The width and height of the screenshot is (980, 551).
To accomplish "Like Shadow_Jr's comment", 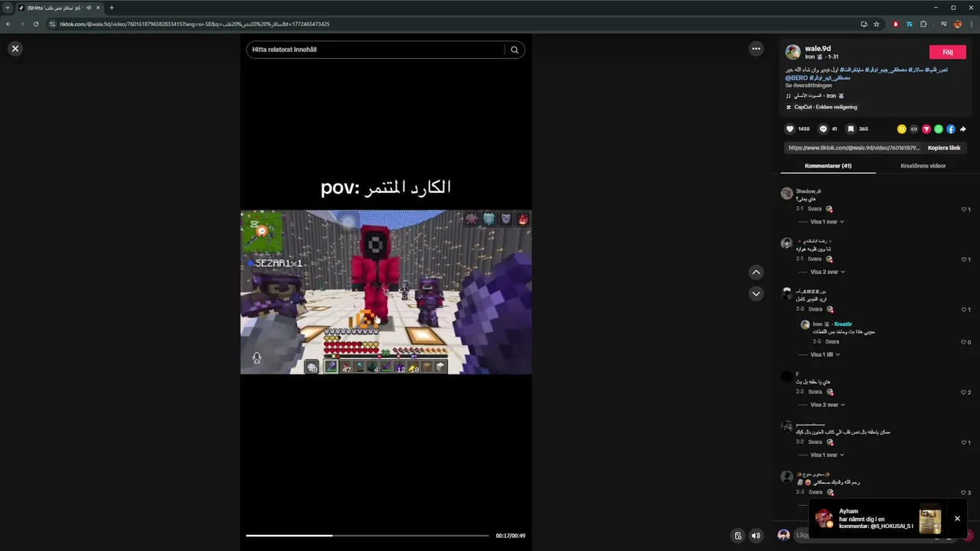I will click(965, 209).
